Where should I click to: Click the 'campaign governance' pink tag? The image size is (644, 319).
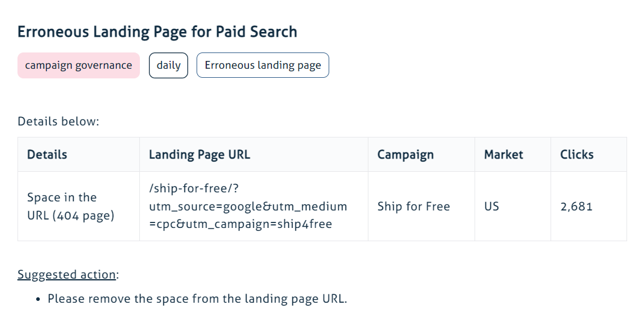click(x=78, y=65)
